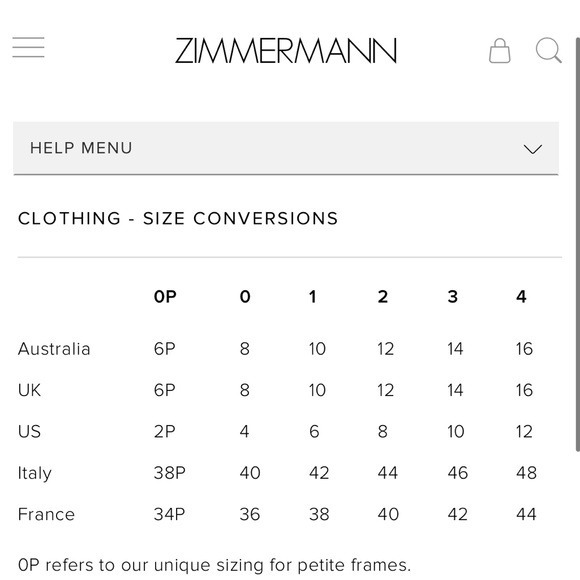The height and width of the screenshot is (580, 580).
Task: Open the HELP MENU dropdown bar
Action: (x=286, y=148)
